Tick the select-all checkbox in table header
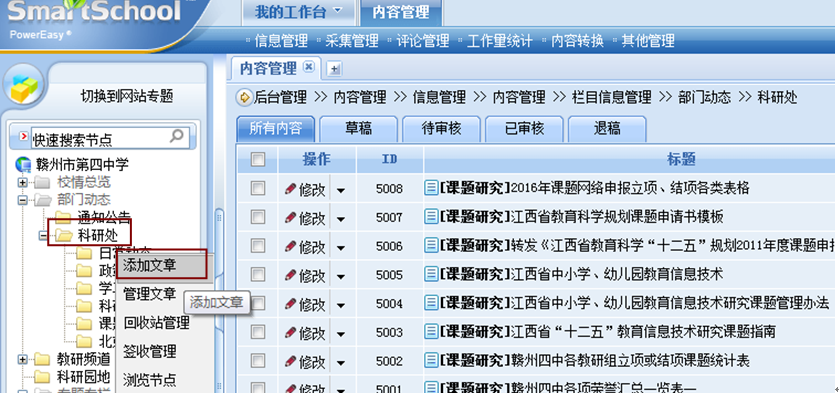Image resolution: width=839 pixels, height=397 pixels. pyautogui.click(x=258, y=159)
